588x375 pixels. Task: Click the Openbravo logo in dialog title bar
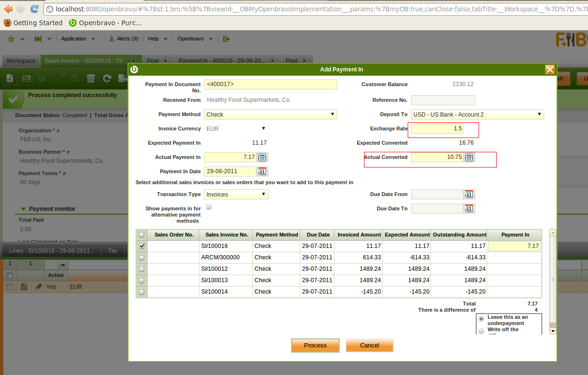tap(134, 69)
